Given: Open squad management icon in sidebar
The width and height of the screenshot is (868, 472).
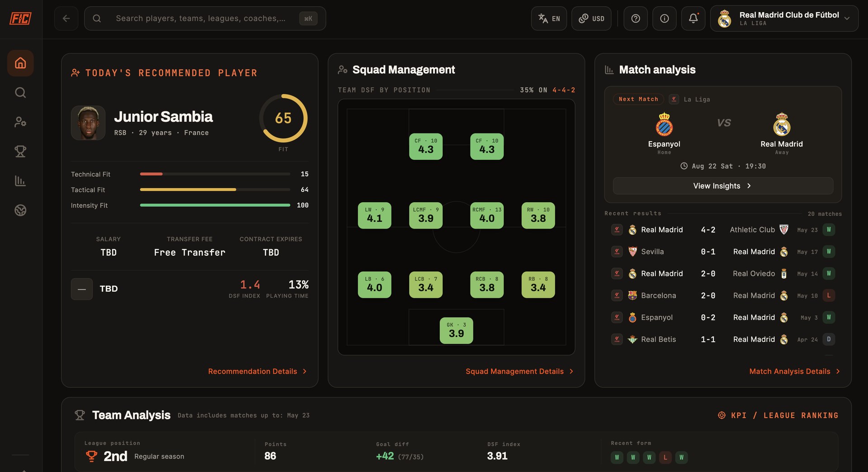Looking at the screenshot, I should coord(20,122).
